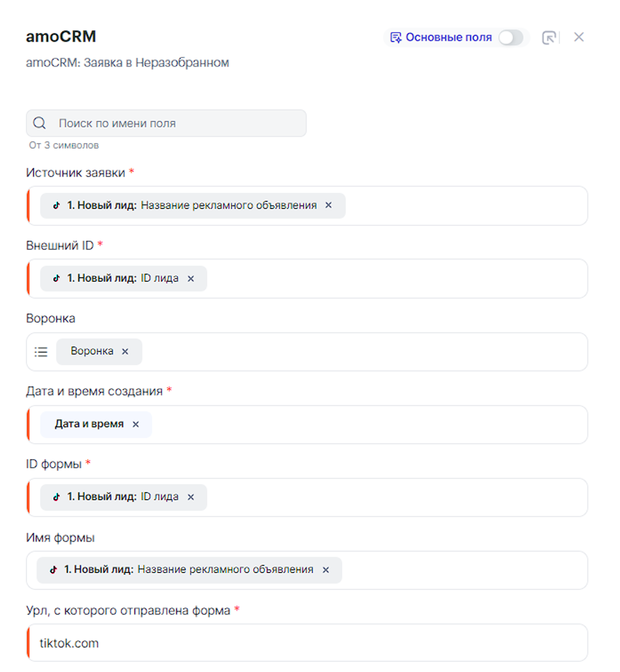Focus the Поиск по имени поля field

[x=177, y=123]
